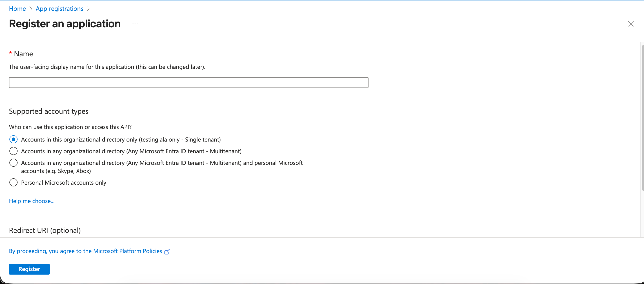Click the chevron after App registrations breadcrumb
The height and width of the screenshot is (284, 644).
coord(88,9)
